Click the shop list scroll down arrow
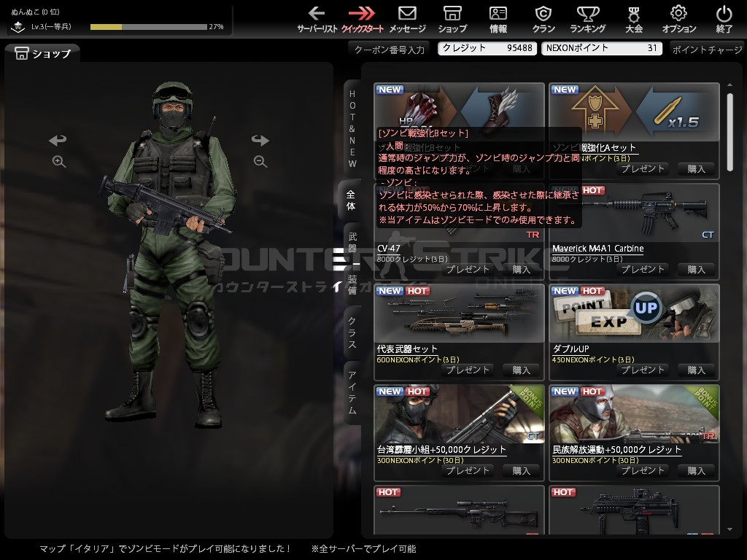The width and height of the screenshot is (747, 560). tap(729, 529)
